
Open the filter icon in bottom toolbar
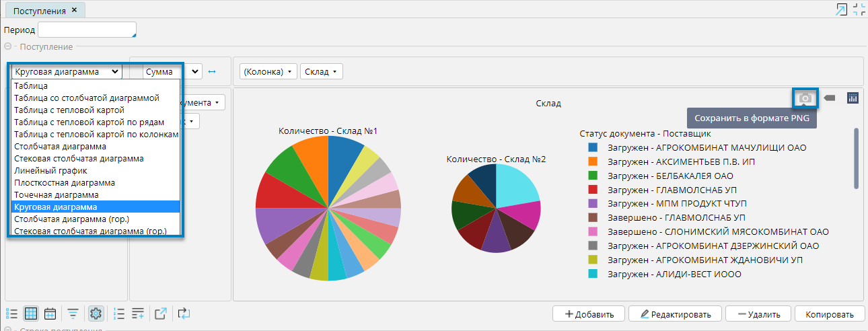(x=73, y=314)
